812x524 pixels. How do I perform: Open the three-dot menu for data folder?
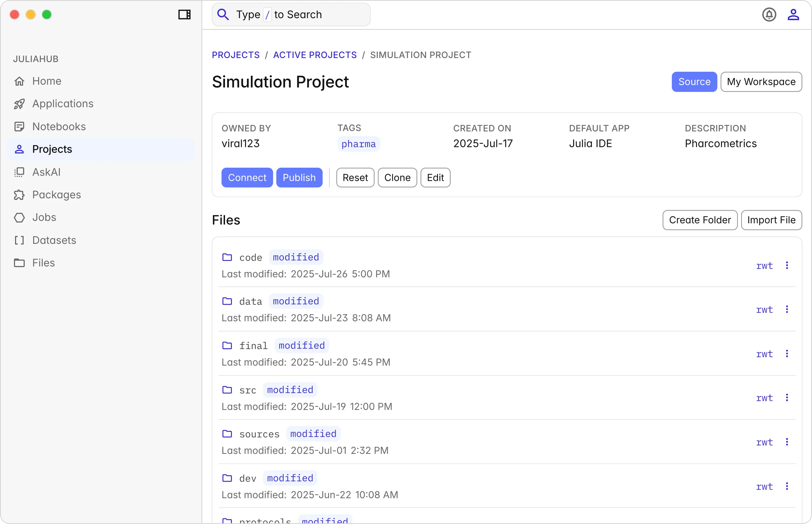click(x=787, y=309)
